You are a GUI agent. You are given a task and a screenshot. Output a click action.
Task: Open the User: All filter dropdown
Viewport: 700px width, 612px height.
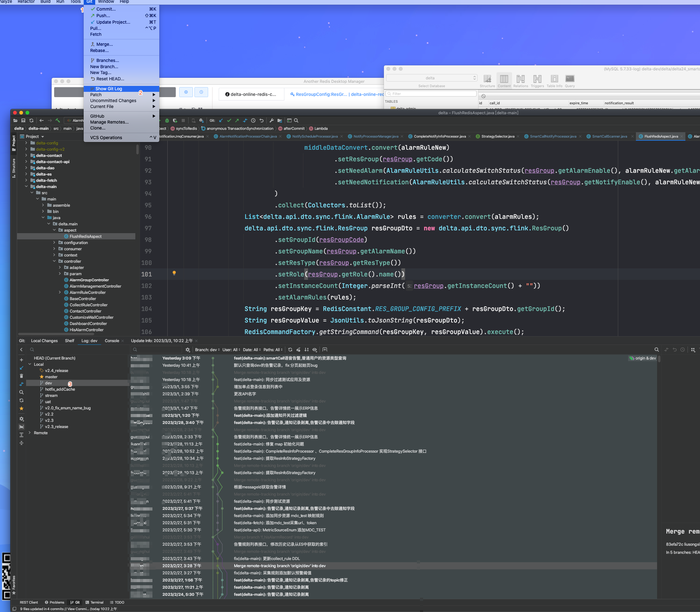click(231, 350)
